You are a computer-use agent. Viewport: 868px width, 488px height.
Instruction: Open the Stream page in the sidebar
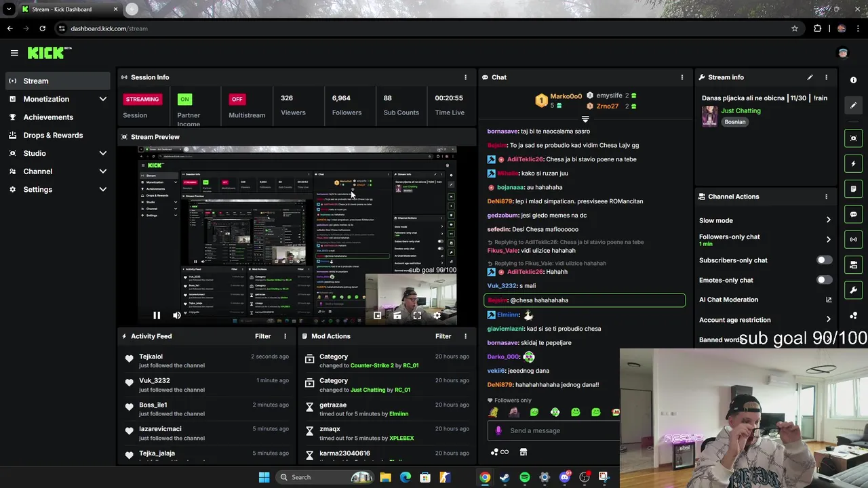58,81
